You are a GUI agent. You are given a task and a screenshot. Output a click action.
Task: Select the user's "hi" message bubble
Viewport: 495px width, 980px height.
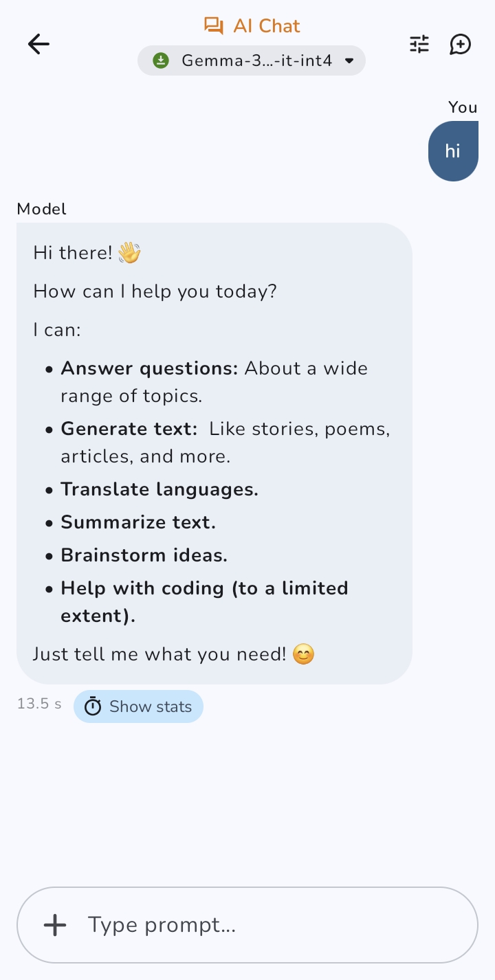click(452, 151)
